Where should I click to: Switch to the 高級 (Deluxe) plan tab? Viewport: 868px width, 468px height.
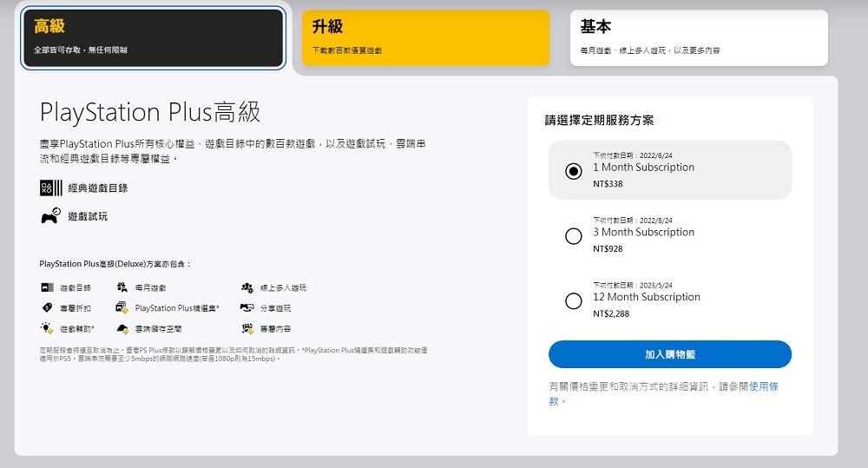[x=154, y=38]
